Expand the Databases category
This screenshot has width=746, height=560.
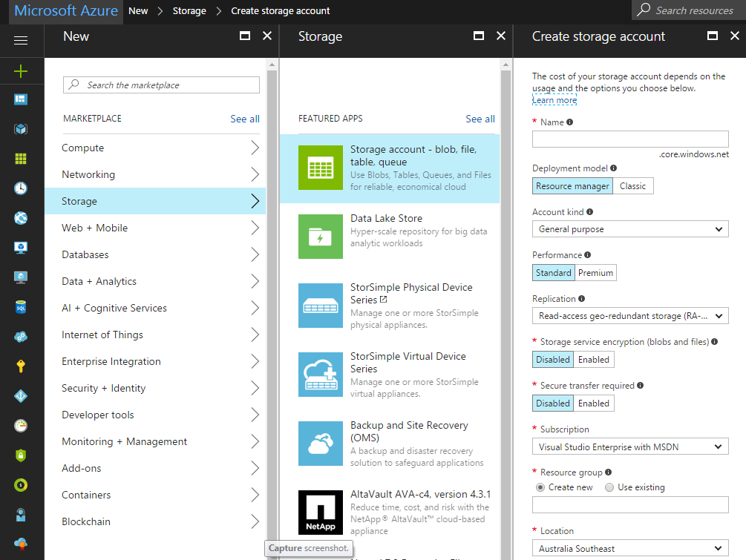(255, 254)
